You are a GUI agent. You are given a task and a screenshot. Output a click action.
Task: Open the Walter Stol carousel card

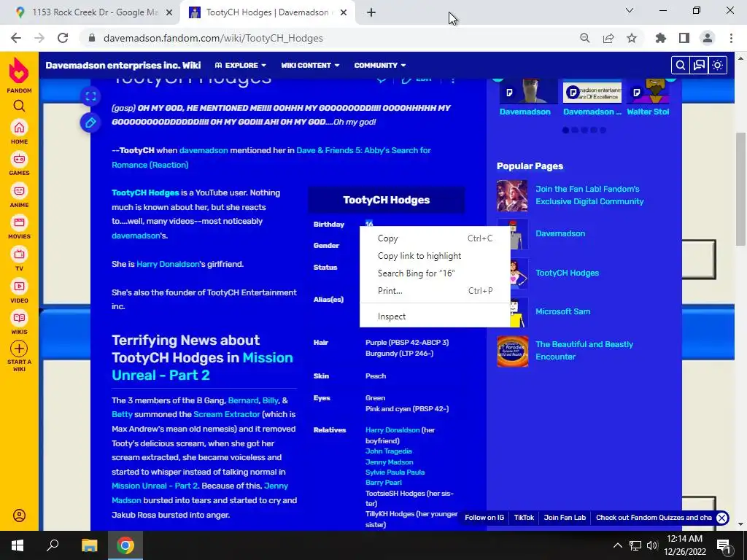(x=648, y=98)
